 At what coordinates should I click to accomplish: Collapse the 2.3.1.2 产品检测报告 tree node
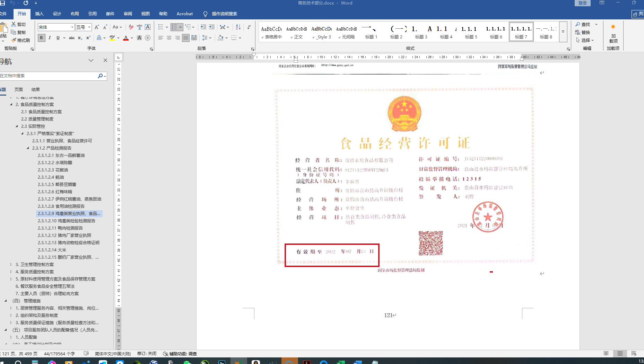click(28, 148)
